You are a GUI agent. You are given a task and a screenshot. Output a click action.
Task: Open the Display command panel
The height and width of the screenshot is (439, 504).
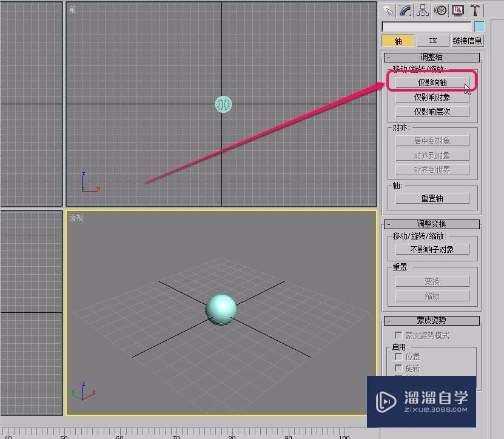coord(458,10)
